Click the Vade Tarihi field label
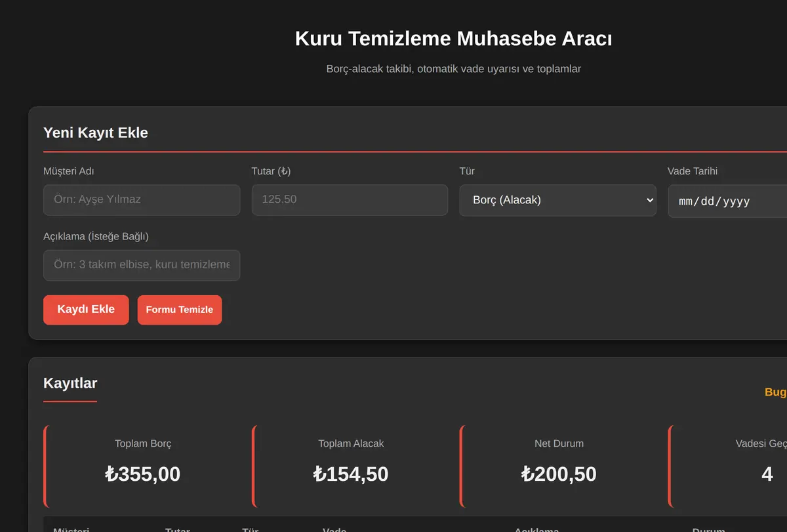 [x=693, y=171]
